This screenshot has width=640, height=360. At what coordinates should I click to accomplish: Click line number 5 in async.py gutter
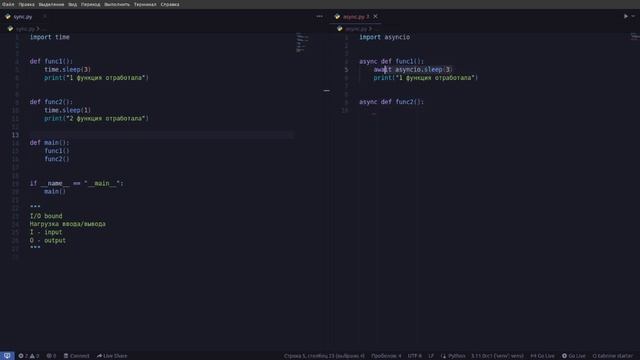(x=347, y=70)
